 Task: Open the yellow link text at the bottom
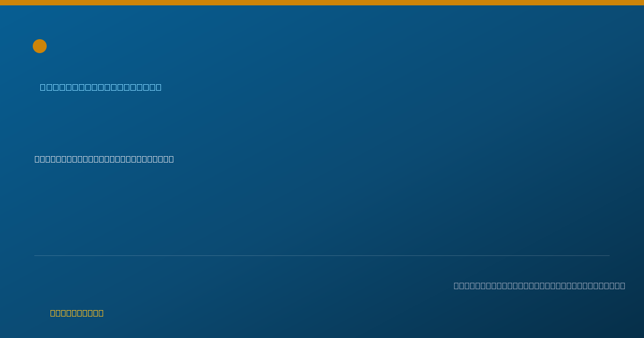click(77, 313)
